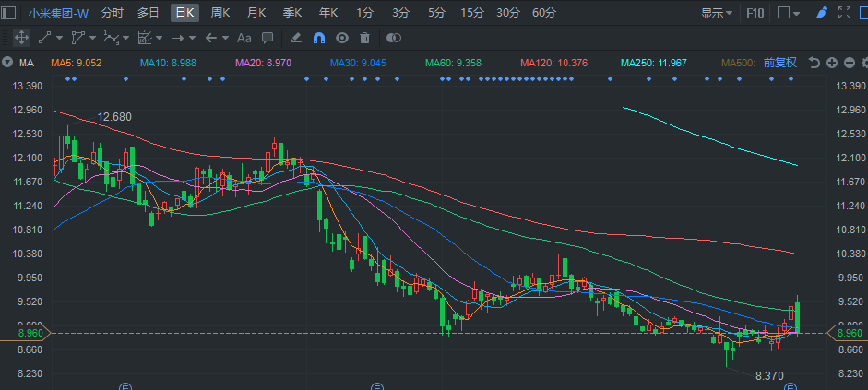Collapse the MA indicator triangle expander

pos(7,63)
